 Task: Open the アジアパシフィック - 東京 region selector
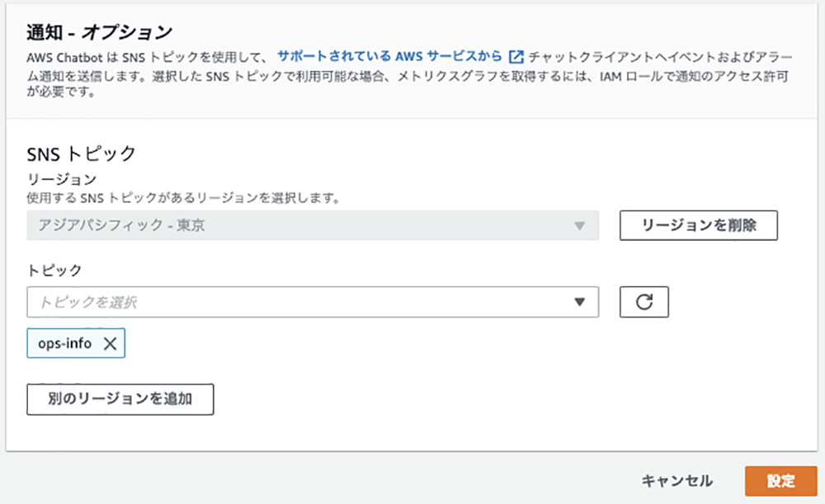[313, 226]
